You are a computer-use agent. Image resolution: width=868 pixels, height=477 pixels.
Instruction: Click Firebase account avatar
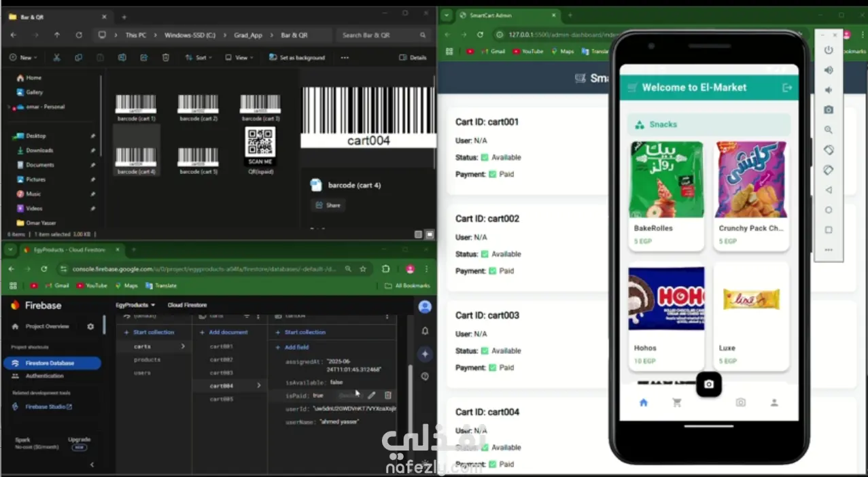(x=425, y=306)
